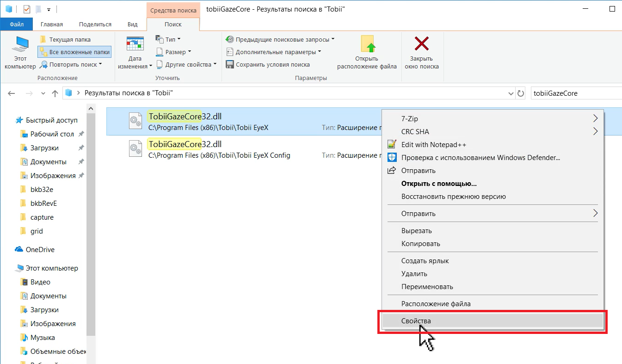622x364 pixels.
Task: Choose Проверка с использованием Windows Defender
Action: [493, 158]
